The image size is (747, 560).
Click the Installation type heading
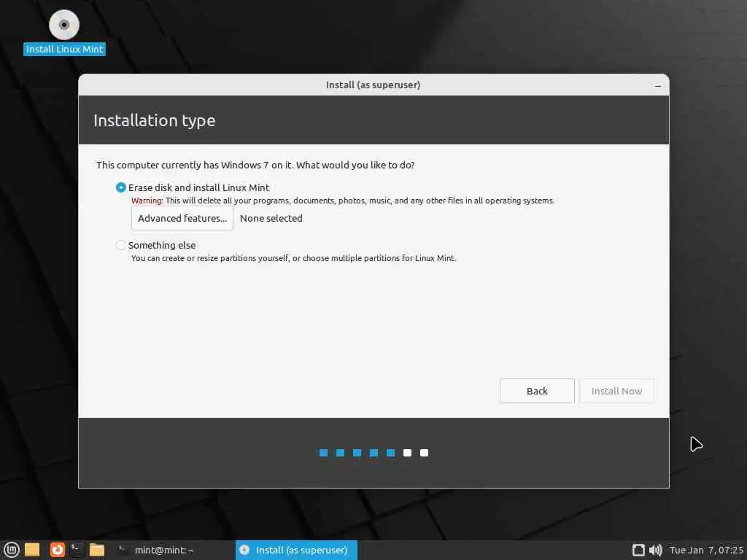(x=155, y=120)
